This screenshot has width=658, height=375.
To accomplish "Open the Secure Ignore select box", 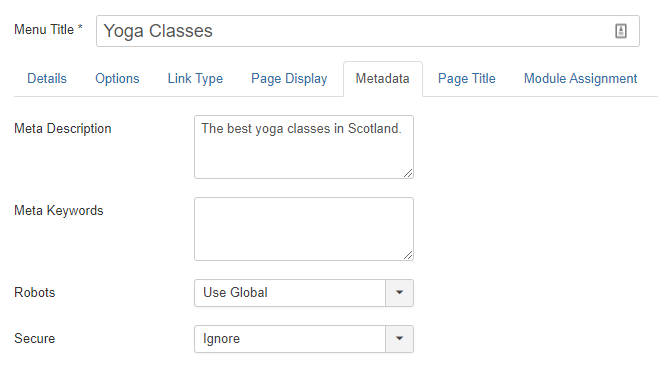I will coord(304,339).
